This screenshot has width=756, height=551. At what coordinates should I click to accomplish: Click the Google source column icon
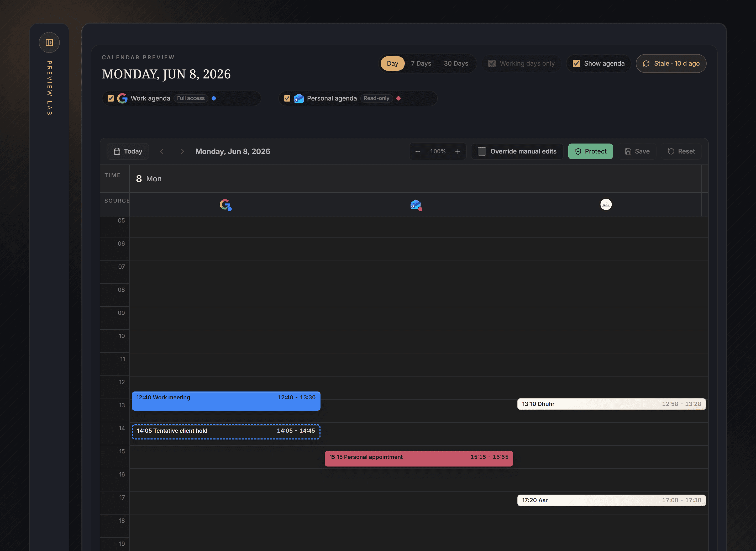point(225,205)
